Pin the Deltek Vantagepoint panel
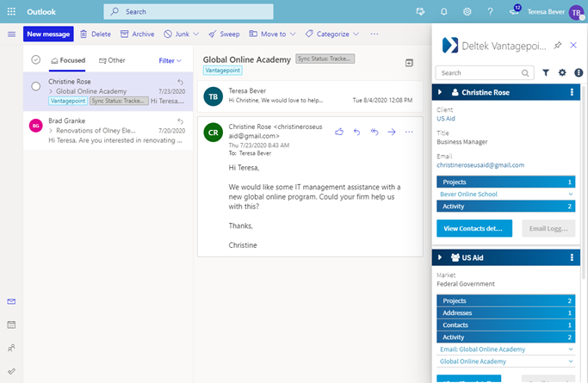 (558, 45)
